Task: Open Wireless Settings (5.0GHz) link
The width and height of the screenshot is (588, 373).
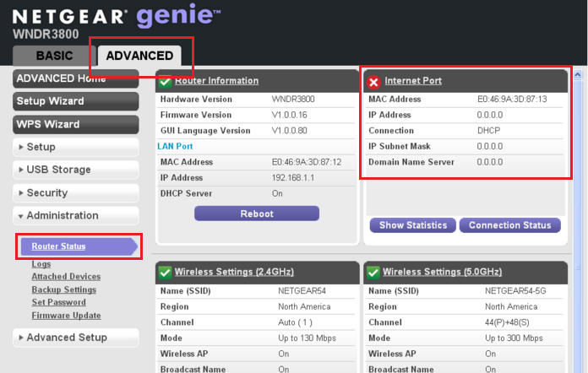Action: pyautogui.click(x=442, y=272)
